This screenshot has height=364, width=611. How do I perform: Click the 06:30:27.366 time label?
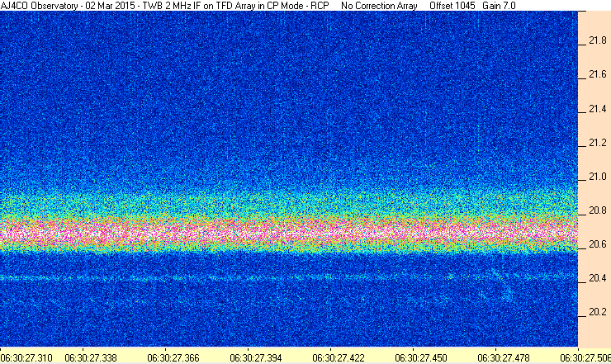click(x=173, y=357)
